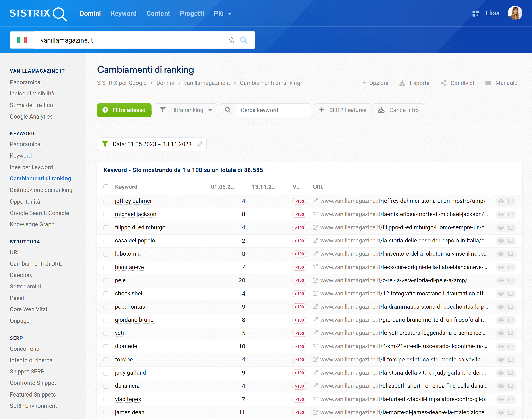Image resolution: width=532 pixels, height=419 pixels.
Task: Click SISTRIX per Google breadcrumb
Action: pos(122,83)
